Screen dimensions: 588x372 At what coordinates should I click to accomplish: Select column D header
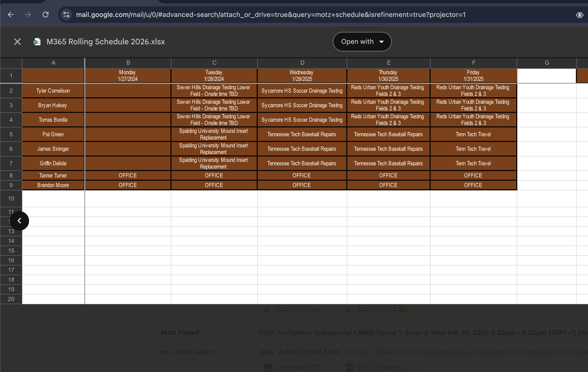302,63
